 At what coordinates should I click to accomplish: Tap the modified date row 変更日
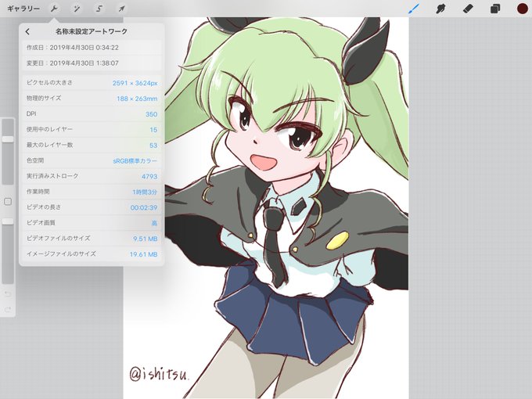pyautogui.click(x=92, y=63)
